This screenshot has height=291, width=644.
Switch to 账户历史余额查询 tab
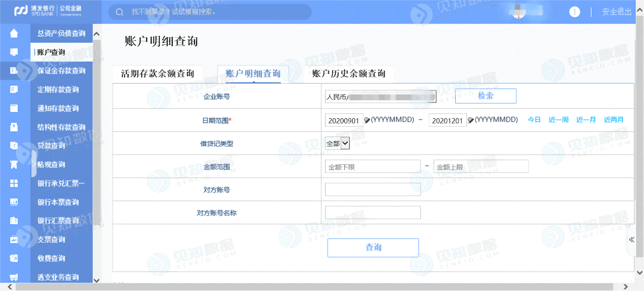pyautogui.click(x=349, y=74)
